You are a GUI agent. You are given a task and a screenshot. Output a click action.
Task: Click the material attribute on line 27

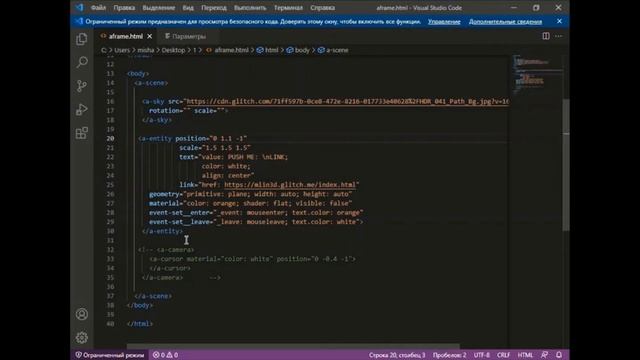[164, 203]
